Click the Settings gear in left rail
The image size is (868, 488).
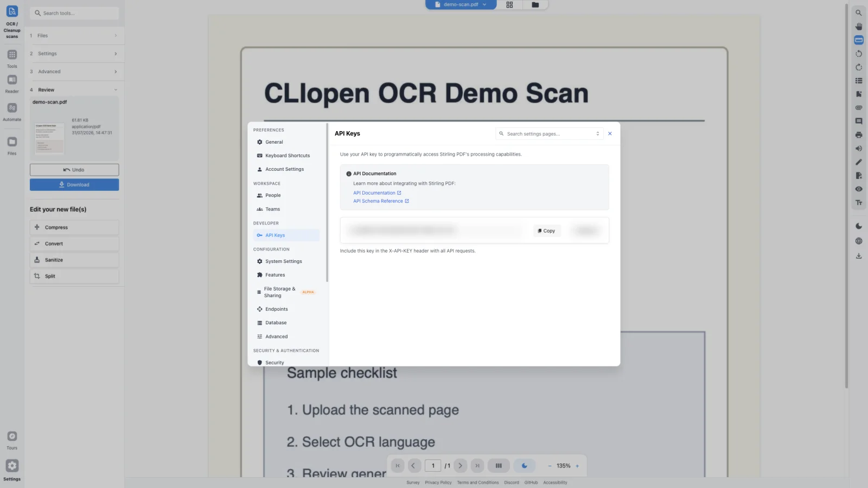point(12,466)
